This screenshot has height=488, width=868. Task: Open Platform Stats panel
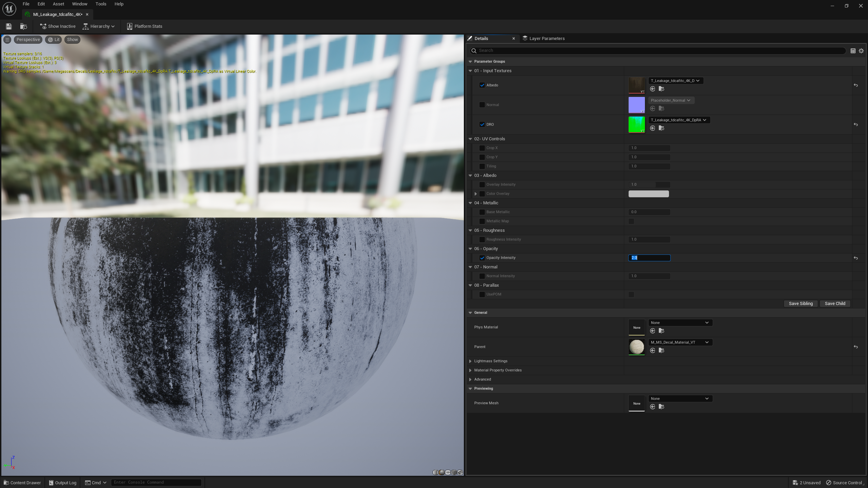coord(144,26)
